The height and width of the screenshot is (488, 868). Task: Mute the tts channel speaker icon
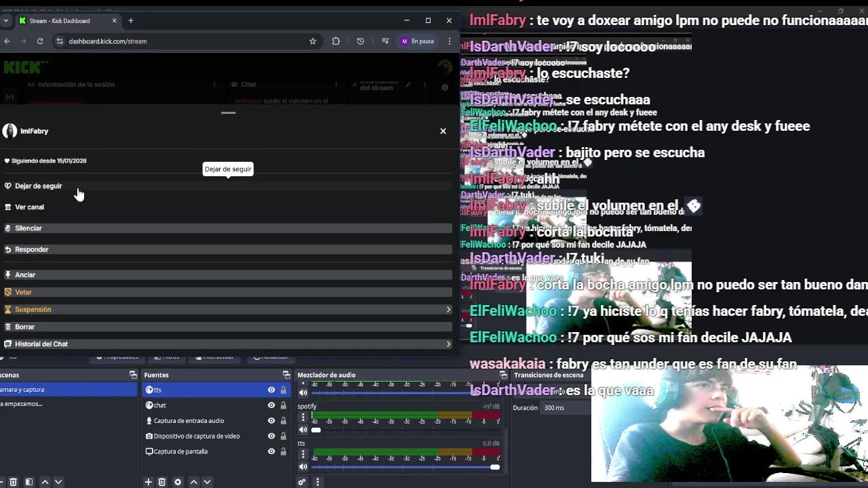pos(303,466)
